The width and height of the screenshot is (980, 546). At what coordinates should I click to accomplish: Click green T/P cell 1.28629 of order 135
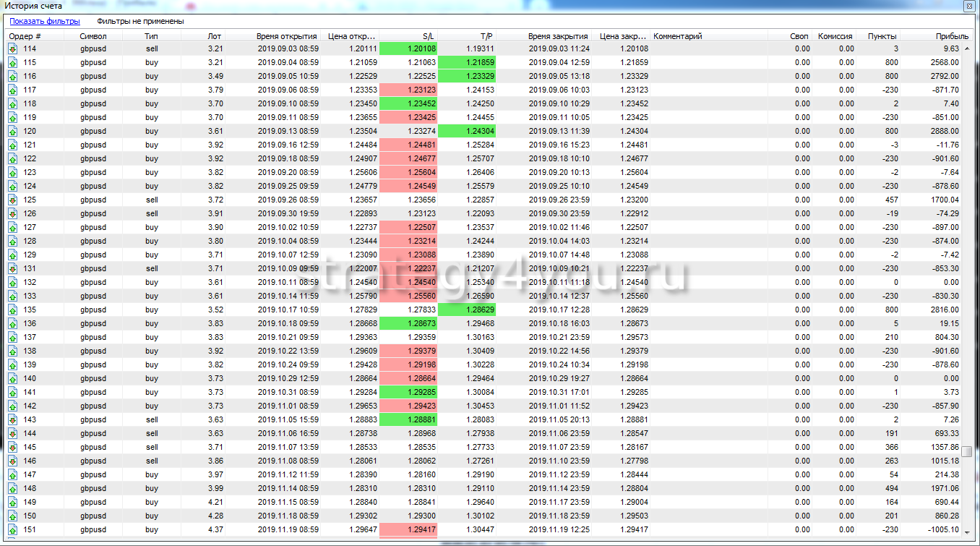[468, 310]
